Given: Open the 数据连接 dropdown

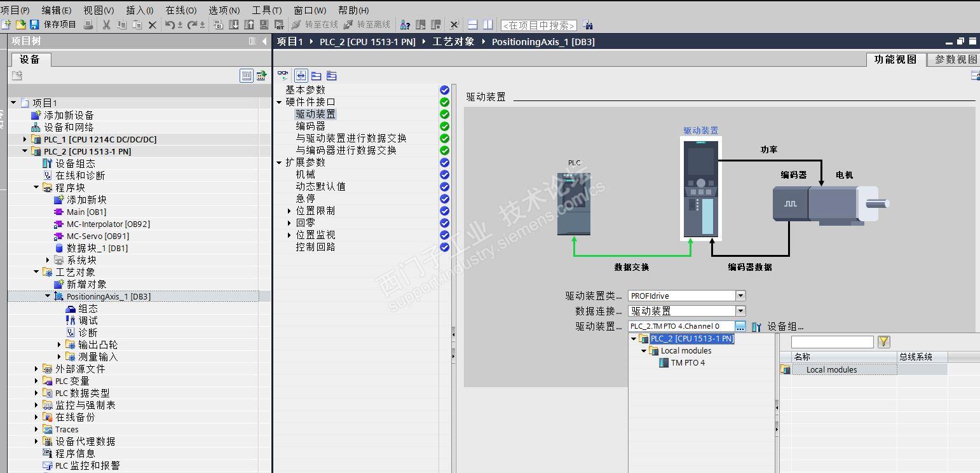Looking at the screenshot, I should point(740,311).
